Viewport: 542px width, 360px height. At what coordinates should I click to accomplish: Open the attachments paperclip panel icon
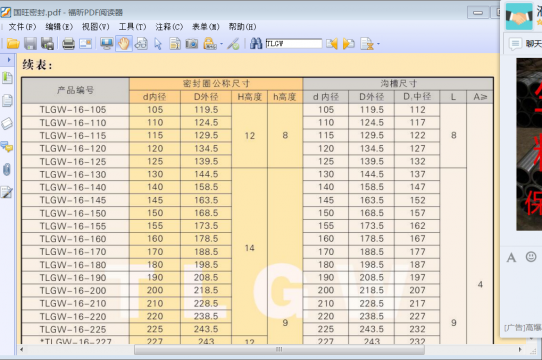click(x=7, y=169)
